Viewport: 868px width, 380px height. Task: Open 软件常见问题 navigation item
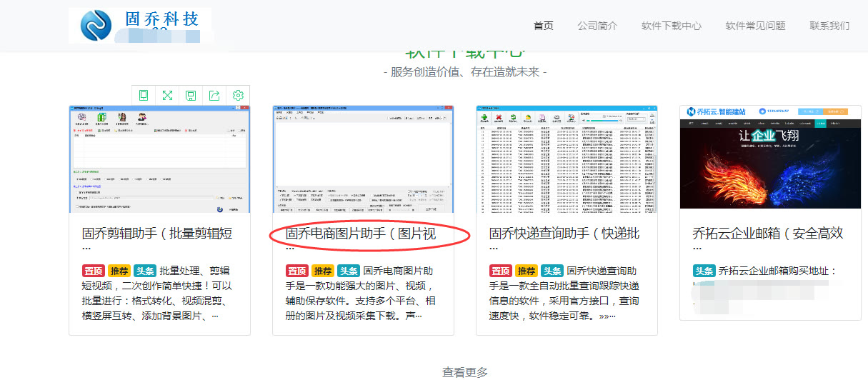pyautogui.click(x=755, y=26)
